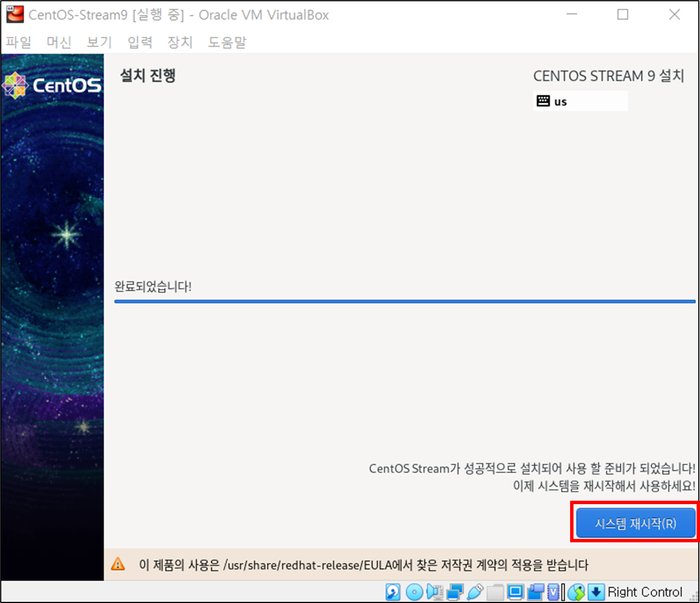Click the CENTOS STREAM 9 설치 title text
The image size is (700, 603).
point(608,76)
